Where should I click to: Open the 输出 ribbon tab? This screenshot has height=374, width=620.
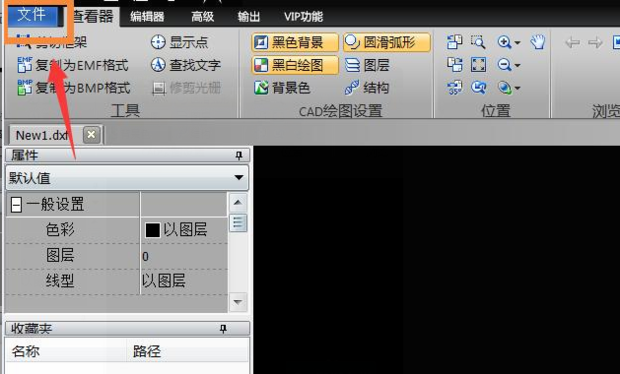point(249,17)
